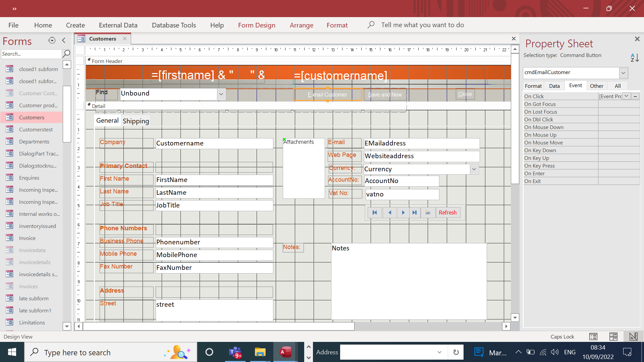Close the Property Sheet pane
Viewport: 644px width, 362px height.
tap(637, 39)
